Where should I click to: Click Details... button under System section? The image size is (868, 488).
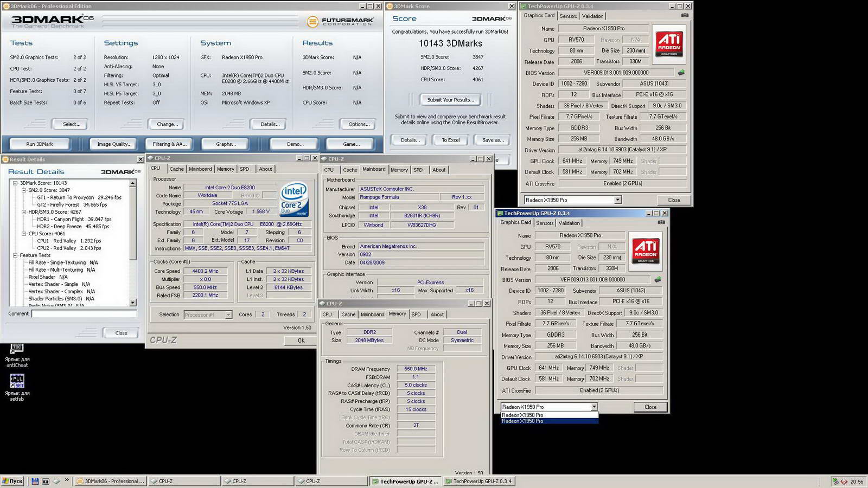click(270, 124)
